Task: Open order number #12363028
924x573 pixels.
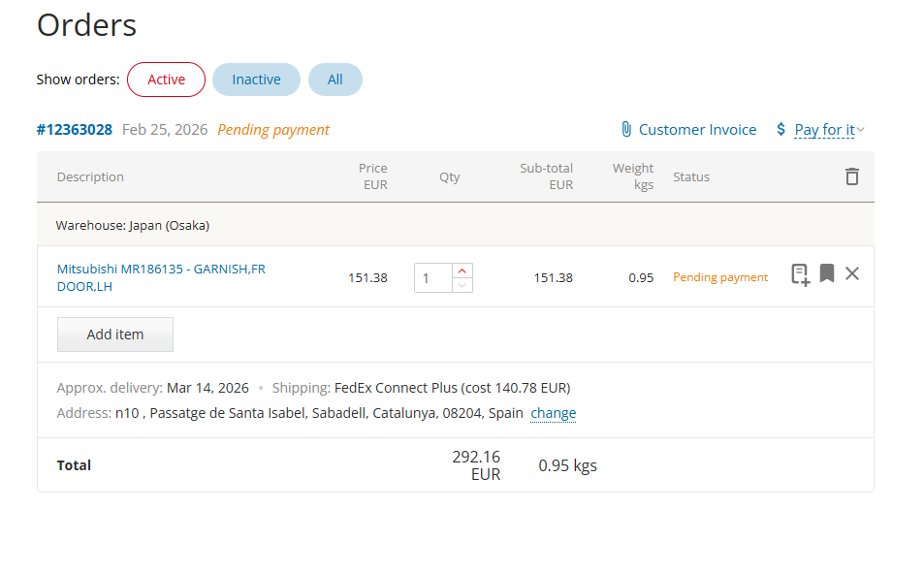Action: pyautogui.click(x=75, y=130)
